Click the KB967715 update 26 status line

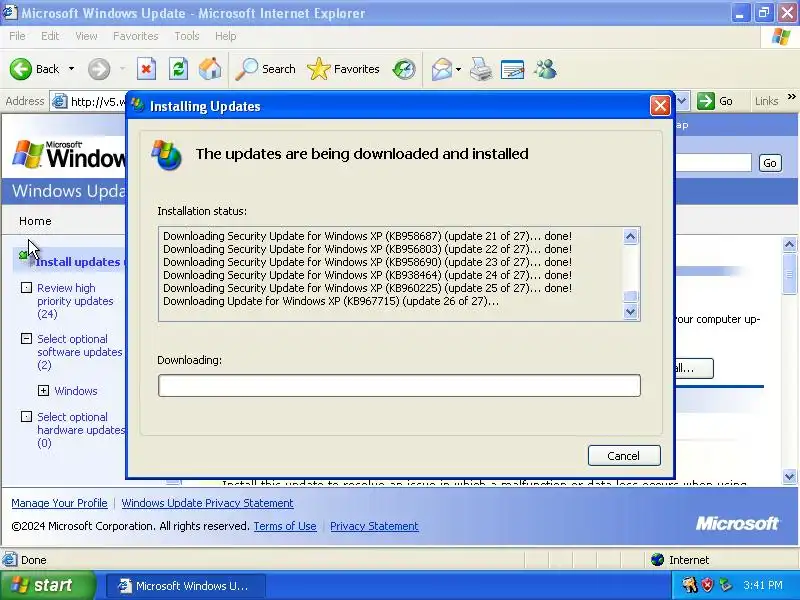coord(331,301)
